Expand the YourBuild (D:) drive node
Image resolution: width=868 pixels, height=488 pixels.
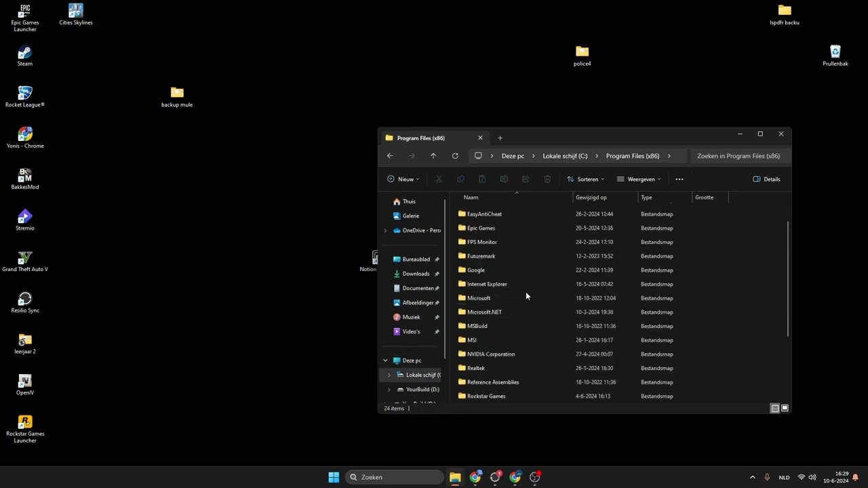tap(389, 390)
